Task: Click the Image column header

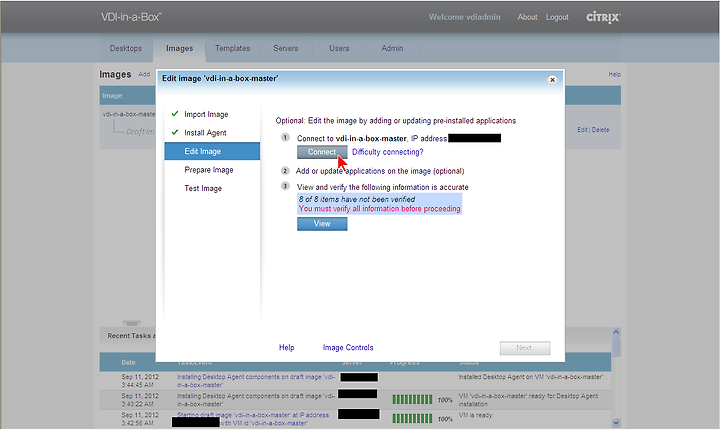Action: (112, 96)
